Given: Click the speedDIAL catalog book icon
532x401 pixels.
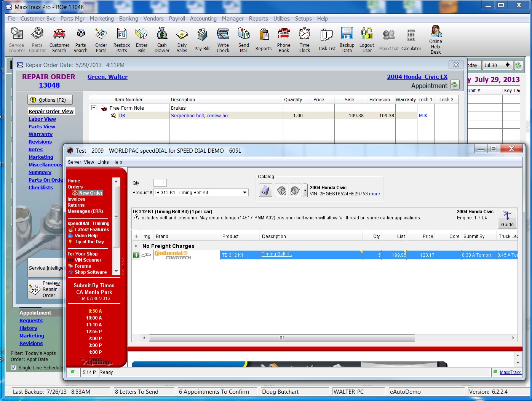Looking at the screenshot, I should [x=266, y=190].
